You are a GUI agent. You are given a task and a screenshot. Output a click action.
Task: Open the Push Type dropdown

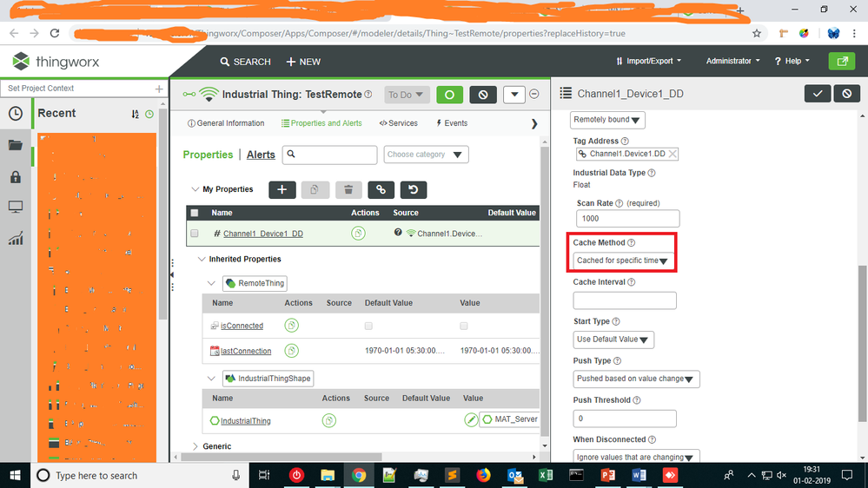(x=636, y=379)
